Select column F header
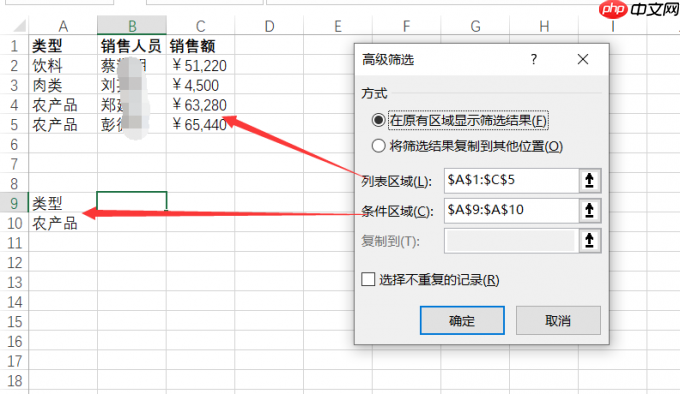The width and height of the screenshot is (680, 394). click(x=406, y=26)
